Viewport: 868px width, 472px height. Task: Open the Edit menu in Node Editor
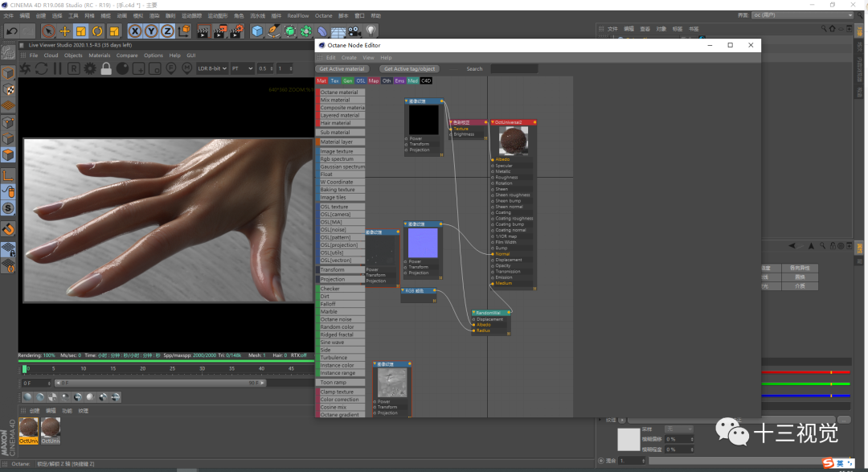[x=330, y=58]
